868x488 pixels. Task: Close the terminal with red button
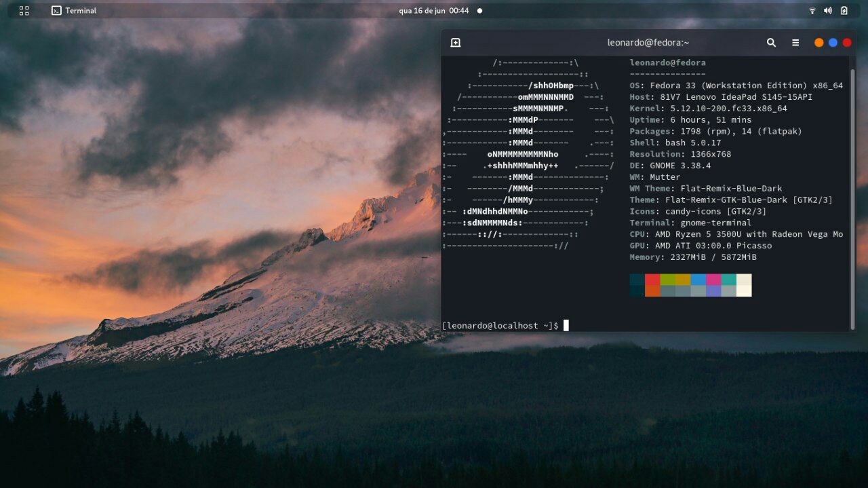click(847, 42)
